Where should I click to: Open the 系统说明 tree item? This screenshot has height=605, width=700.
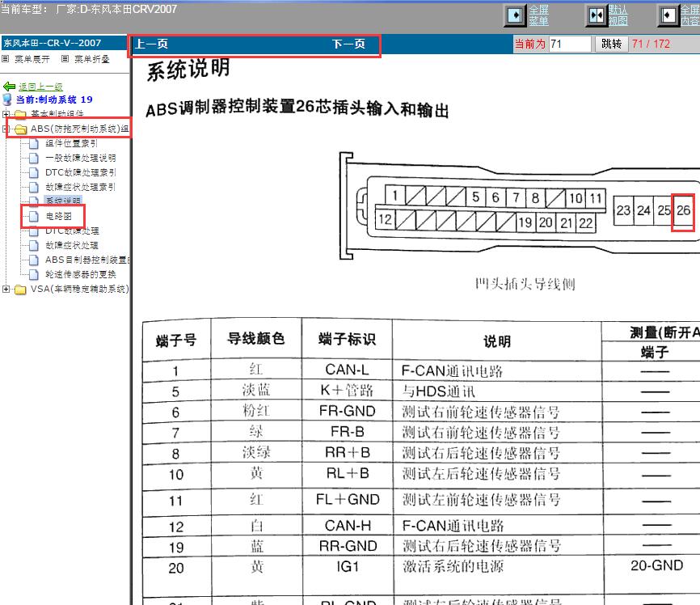63,201
